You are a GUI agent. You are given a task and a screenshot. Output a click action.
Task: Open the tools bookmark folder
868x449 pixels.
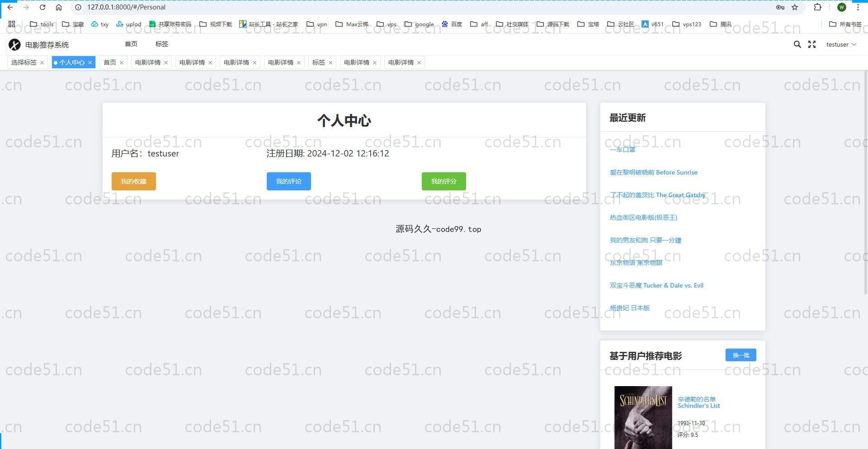coord(42,24)
